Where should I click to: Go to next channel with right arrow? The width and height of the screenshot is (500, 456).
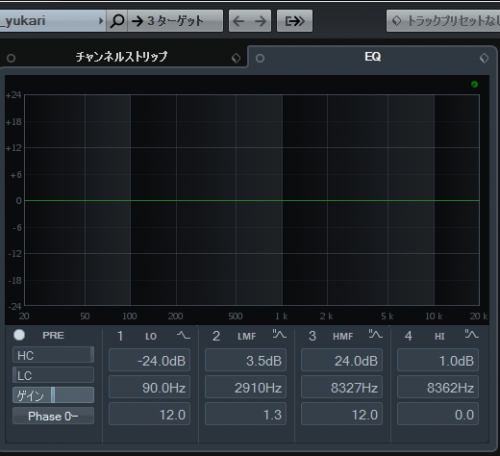[x=260, y=21]
